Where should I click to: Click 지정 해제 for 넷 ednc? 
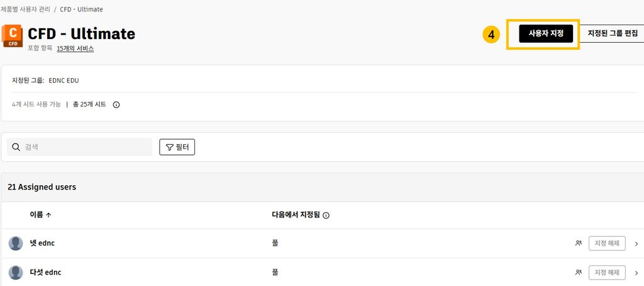click(607, 243)
